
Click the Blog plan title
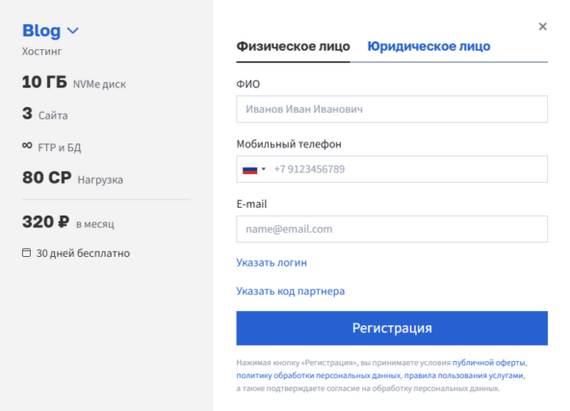pos(41,31)
